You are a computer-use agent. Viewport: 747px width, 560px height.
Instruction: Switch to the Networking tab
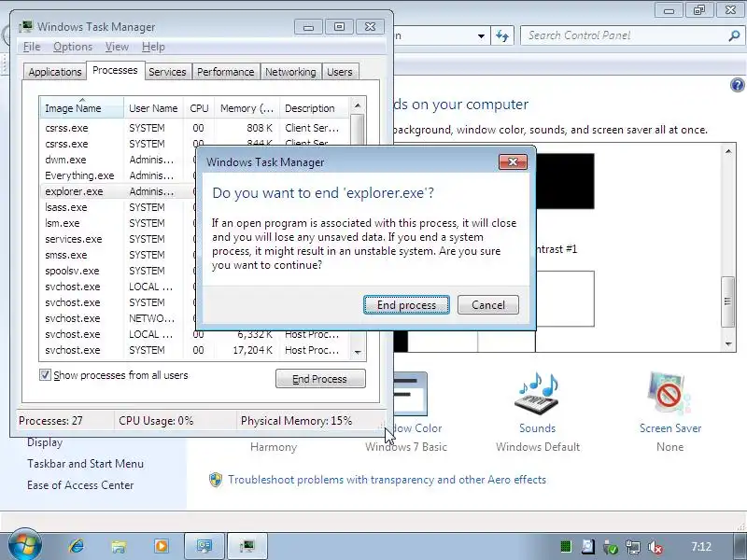[290, 72]
